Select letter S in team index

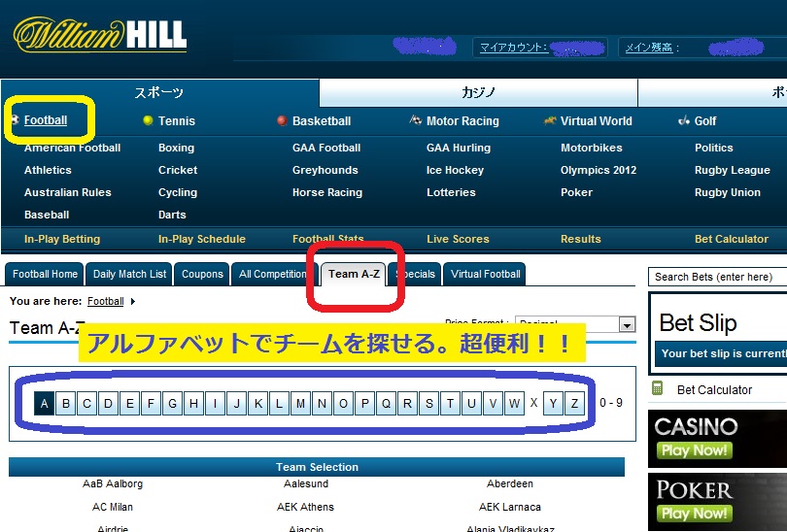[x=429, y=403]
